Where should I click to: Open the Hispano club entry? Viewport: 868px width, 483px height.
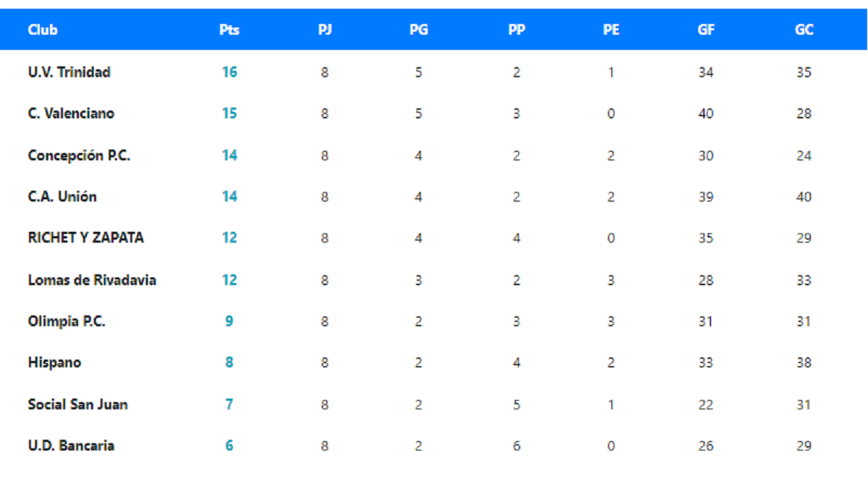click(54, 363)
